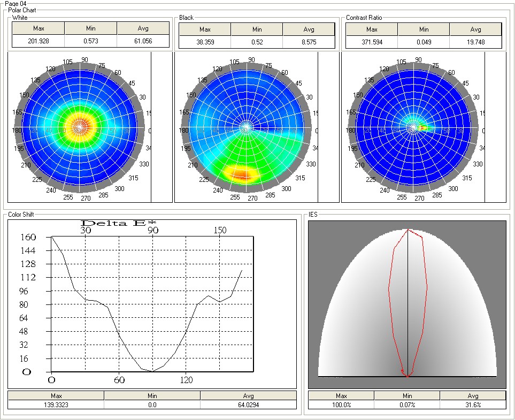The image size is (515, 420).
Task: Click Color Shift max value 139.3323
Action: point(56,405)
